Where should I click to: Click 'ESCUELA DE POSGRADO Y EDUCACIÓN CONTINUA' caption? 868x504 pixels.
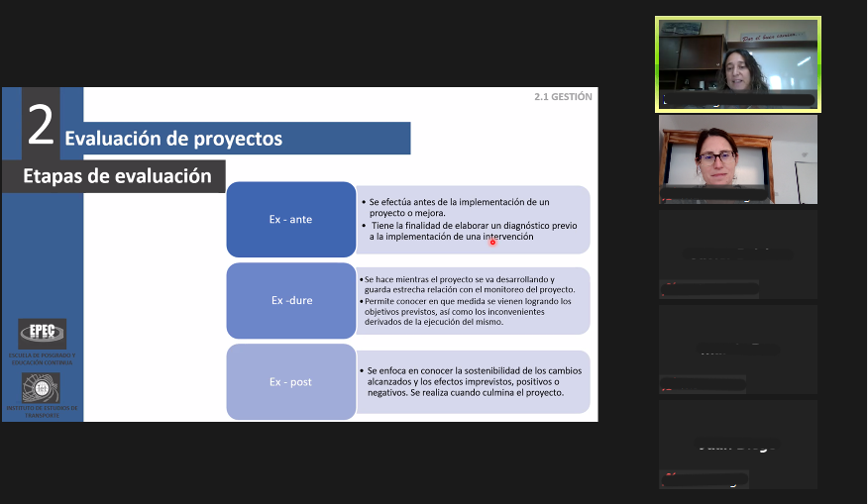pos(42,358)
